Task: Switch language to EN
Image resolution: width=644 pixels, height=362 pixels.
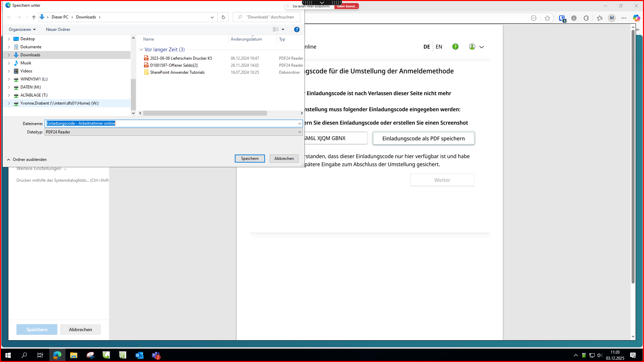Action: click(439, 47)
